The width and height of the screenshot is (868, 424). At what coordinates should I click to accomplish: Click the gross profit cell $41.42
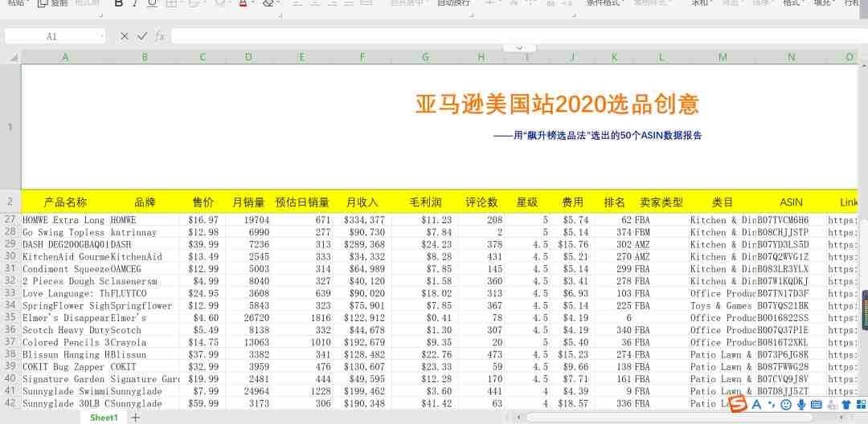[425, 404]
